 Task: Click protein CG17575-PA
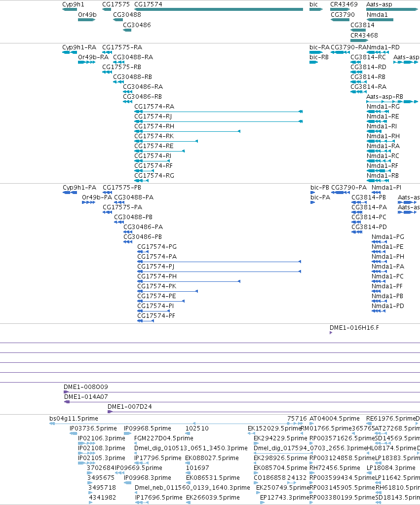point(108,212)
